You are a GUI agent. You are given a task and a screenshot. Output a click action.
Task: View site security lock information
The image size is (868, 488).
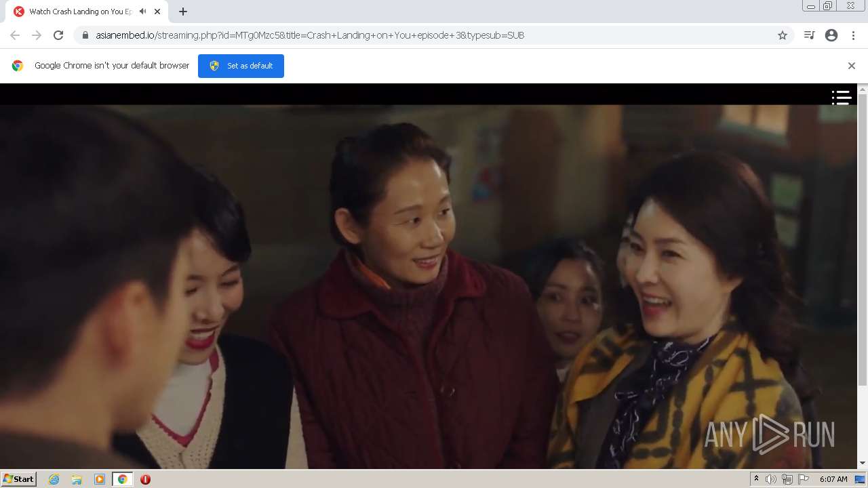(85, 35)
